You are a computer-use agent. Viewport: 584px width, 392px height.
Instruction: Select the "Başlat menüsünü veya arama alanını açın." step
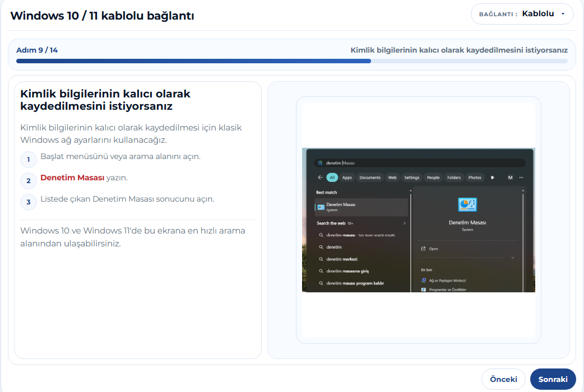point(120,156)
